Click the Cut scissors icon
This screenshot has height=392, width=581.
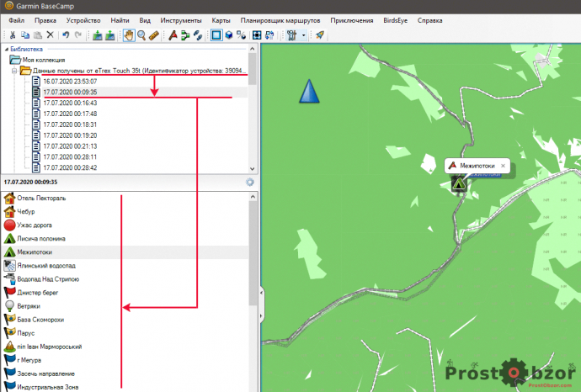[12, 35]
